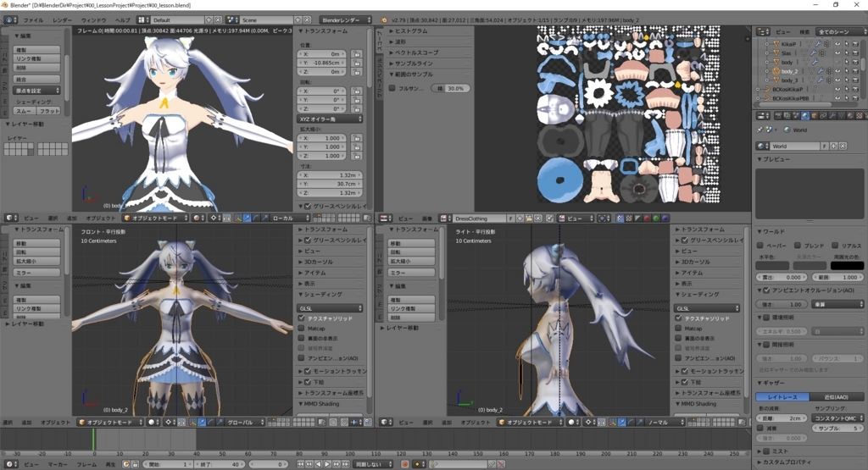The height and width of the screenshot is (470, 868).
Task: Enable the 環境照明 checkbox
Action: tap(766, 318)
